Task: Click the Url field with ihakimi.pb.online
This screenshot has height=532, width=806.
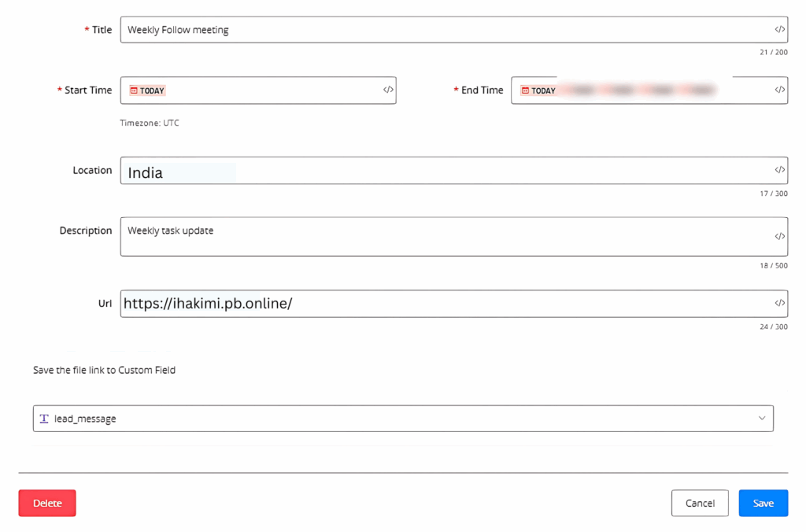Action: 441,304
